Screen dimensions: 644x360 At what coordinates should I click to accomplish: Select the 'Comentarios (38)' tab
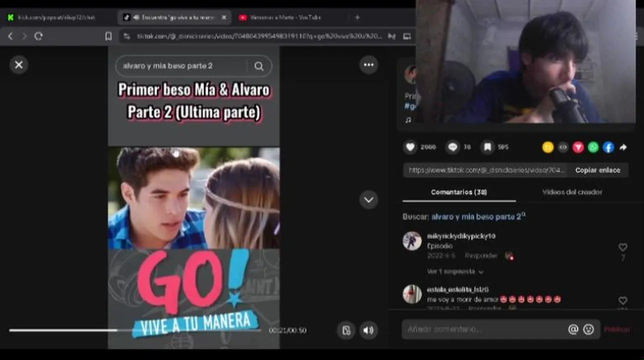click(459, 192)
